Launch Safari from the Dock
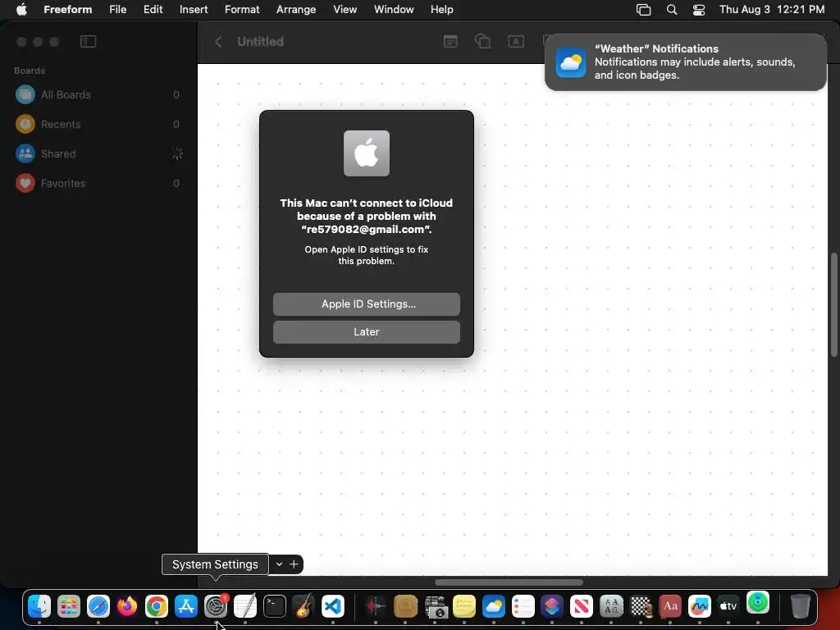 coord(98,606)
